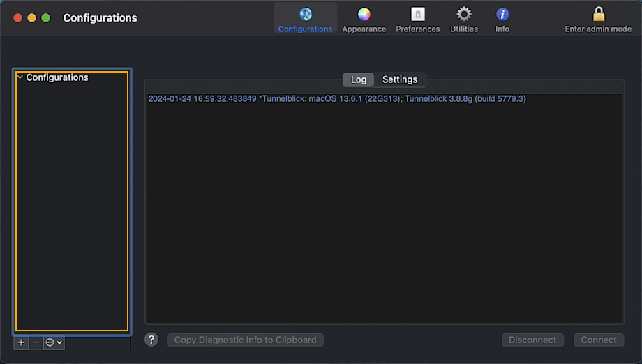642x364 pixels.
Task: Open the Preferences toolbar pane
Action: point(417,19)
